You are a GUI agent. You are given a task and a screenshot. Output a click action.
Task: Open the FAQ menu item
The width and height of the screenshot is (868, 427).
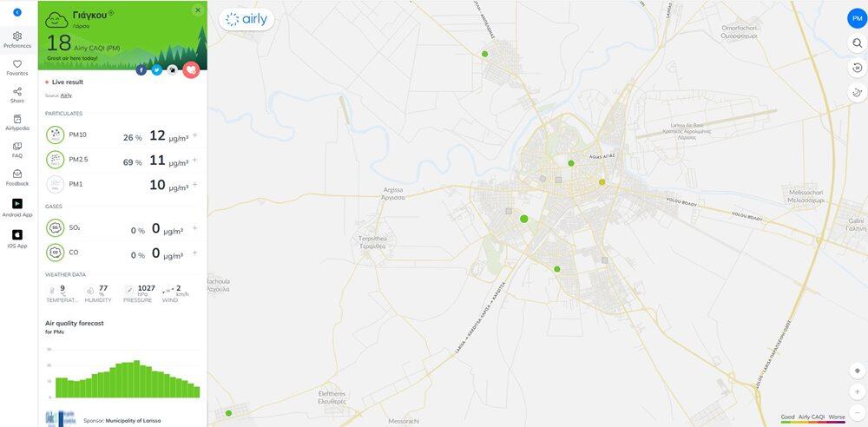tap(17, 150)
